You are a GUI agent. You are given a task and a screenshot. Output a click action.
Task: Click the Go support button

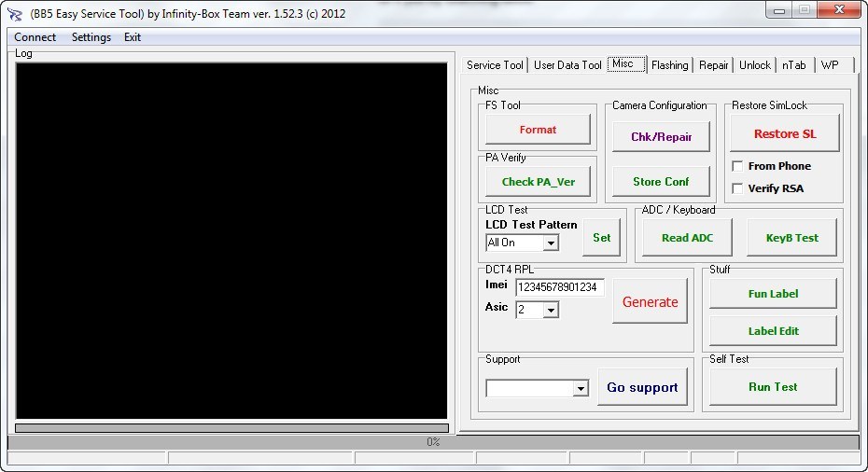642,387
